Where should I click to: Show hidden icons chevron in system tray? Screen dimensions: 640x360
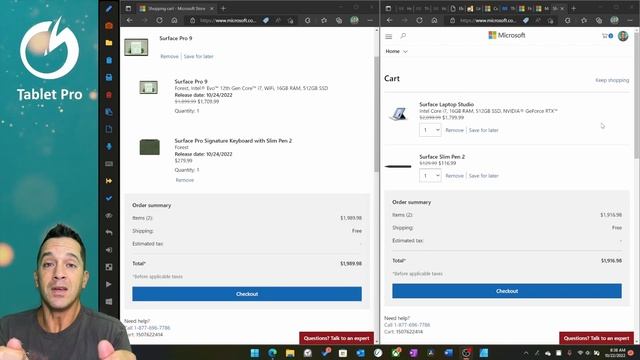coord(526,353)
